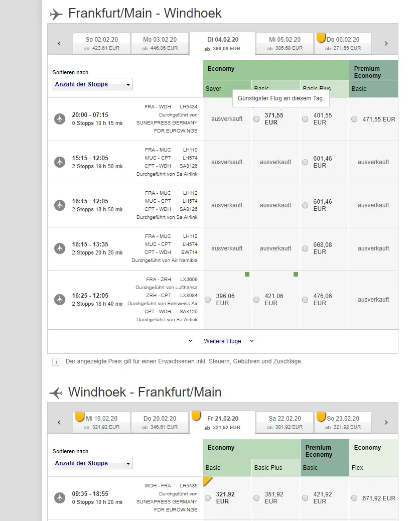Select the 421,06 EUR Basic fare via Zurich

click(x=256, y=300)
